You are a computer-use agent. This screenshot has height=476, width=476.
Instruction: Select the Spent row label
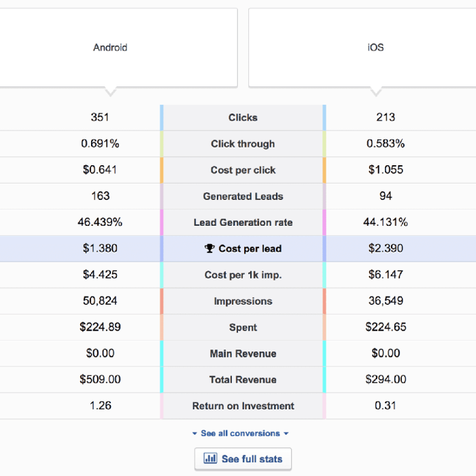click(x=243, y=328)
